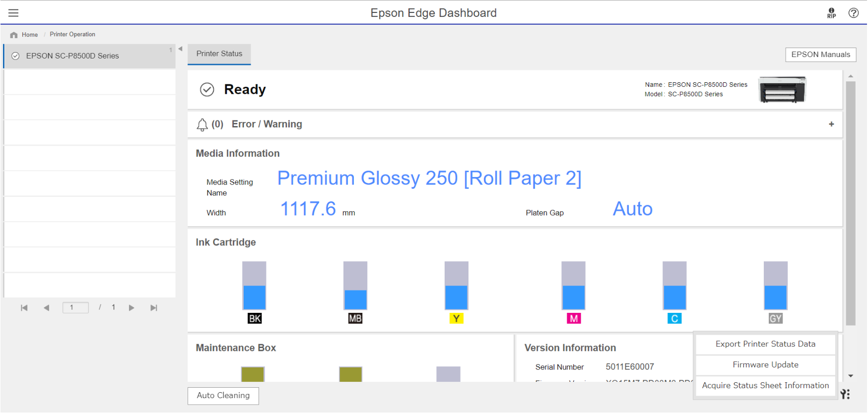Screen dimensions: 868x414
Task: Click the magenta ink level gauge
Action: (x=573, y=286)
